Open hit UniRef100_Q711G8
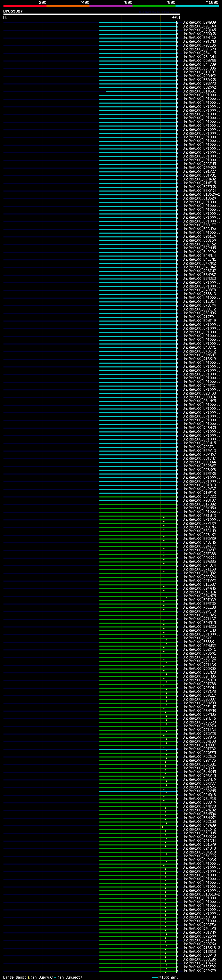The image size is (222, 980). click(x=199, y=569)
